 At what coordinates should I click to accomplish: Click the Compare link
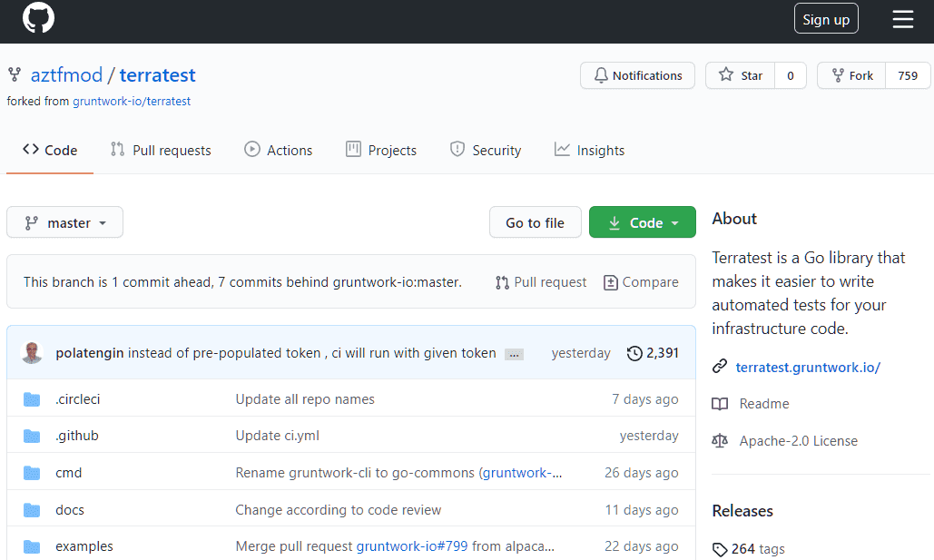click(641, 282)
